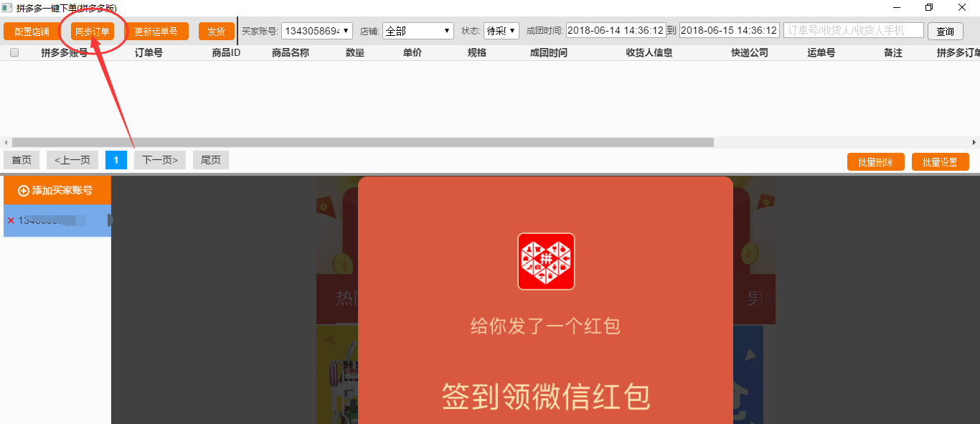Open the 店铺 dropdown showing 全部

coord(418,31)
